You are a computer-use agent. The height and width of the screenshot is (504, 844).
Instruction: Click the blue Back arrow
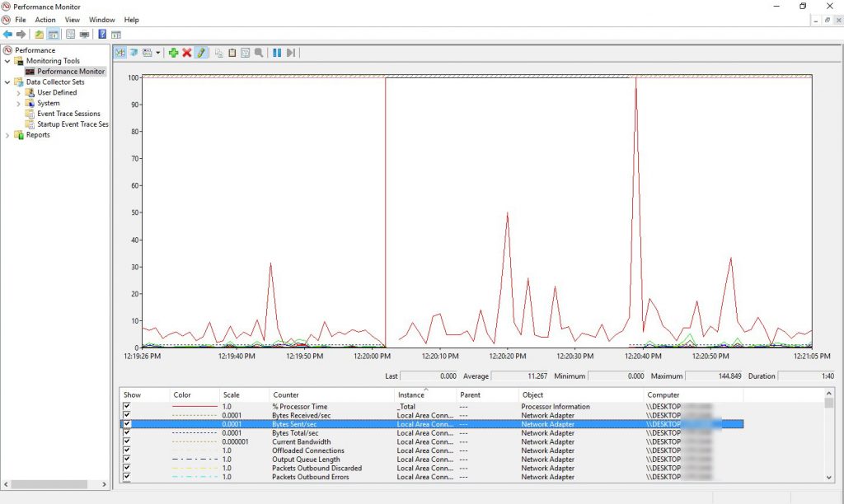[8, 35]
